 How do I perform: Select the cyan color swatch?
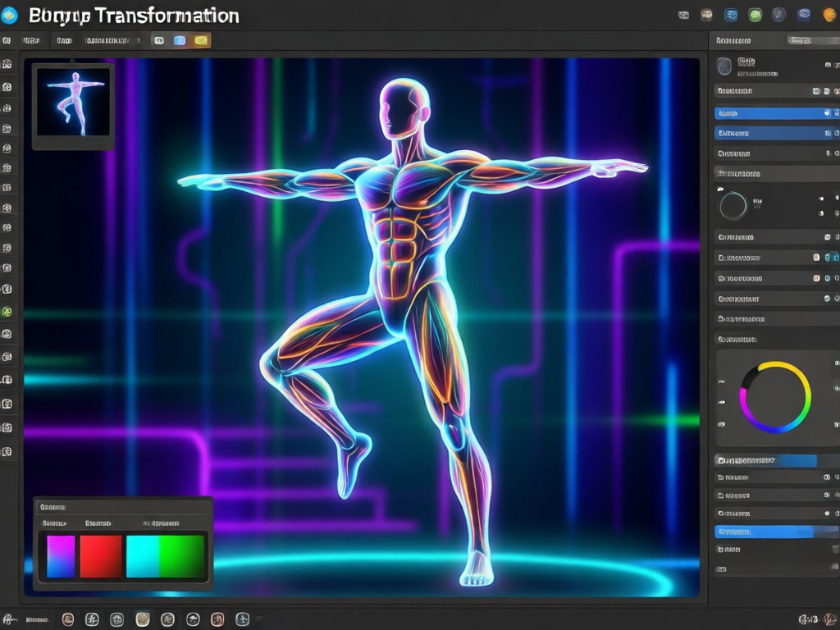(x=143, y=557)
